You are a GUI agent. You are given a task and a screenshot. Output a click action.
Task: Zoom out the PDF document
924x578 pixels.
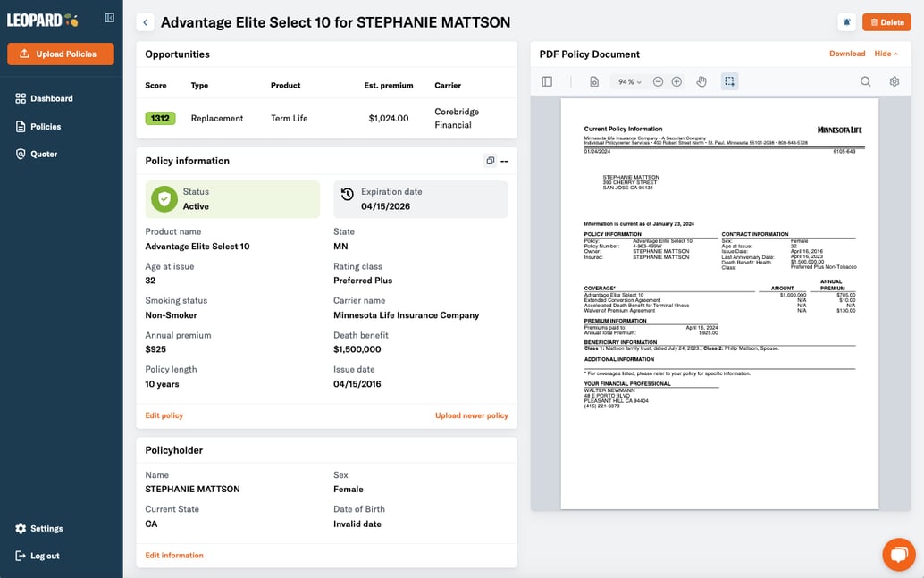point(658,81)
